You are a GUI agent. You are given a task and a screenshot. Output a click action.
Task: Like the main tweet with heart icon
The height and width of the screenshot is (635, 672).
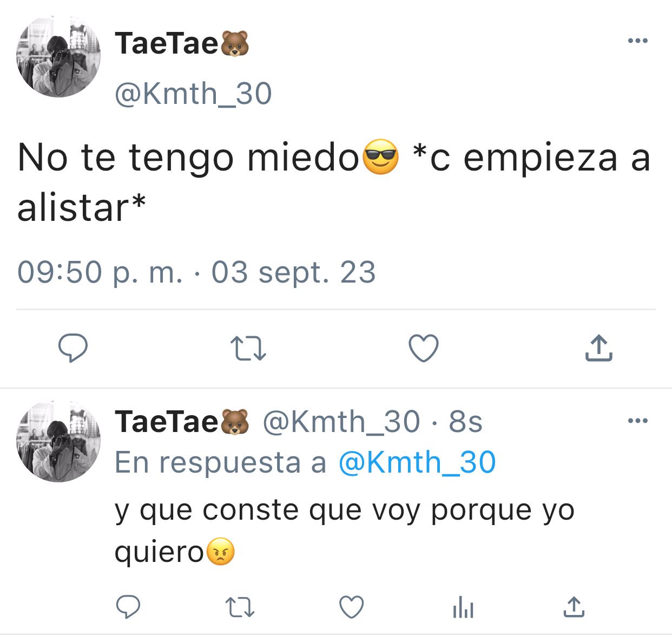(x=423, y=348)
